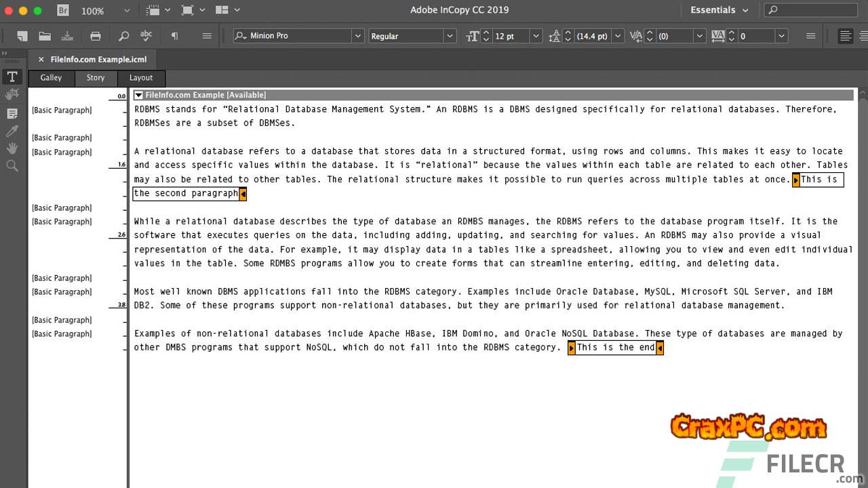This screenshot has height=488, width=868.
Task: Click the new document toolbar icon
Action: pyautogui.click(x=22, y=36)
